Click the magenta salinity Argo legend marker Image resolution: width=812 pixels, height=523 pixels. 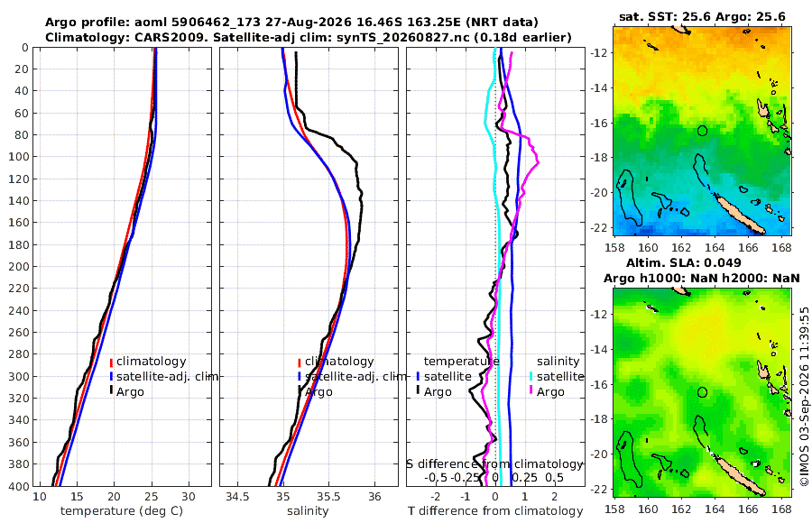coord(531,392)
